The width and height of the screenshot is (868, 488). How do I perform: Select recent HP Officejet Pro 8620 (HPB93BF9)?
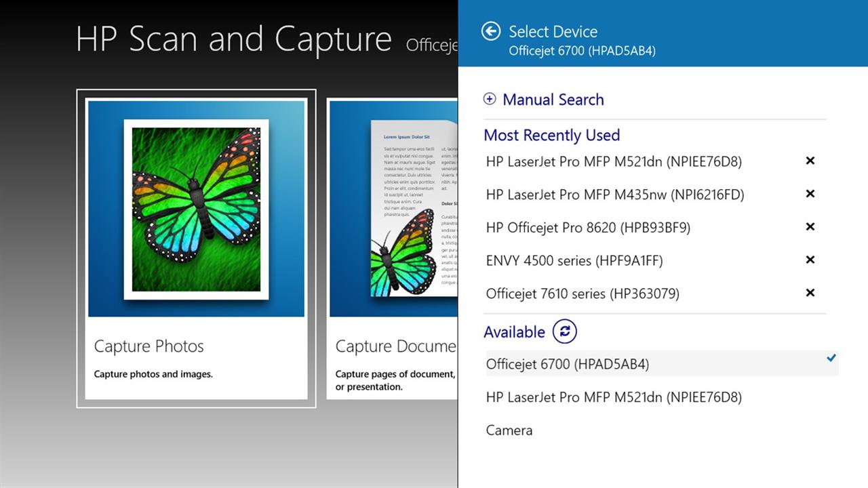click(588, 228)
